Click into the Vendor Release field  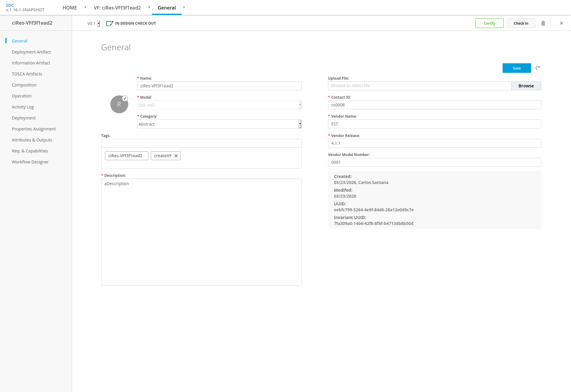434,143
